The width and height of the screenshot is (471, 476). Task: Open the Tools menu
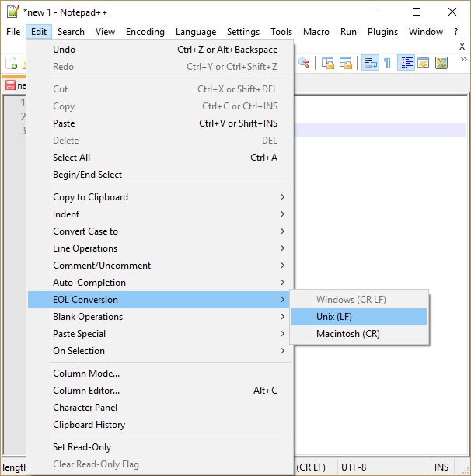[281, 32]
